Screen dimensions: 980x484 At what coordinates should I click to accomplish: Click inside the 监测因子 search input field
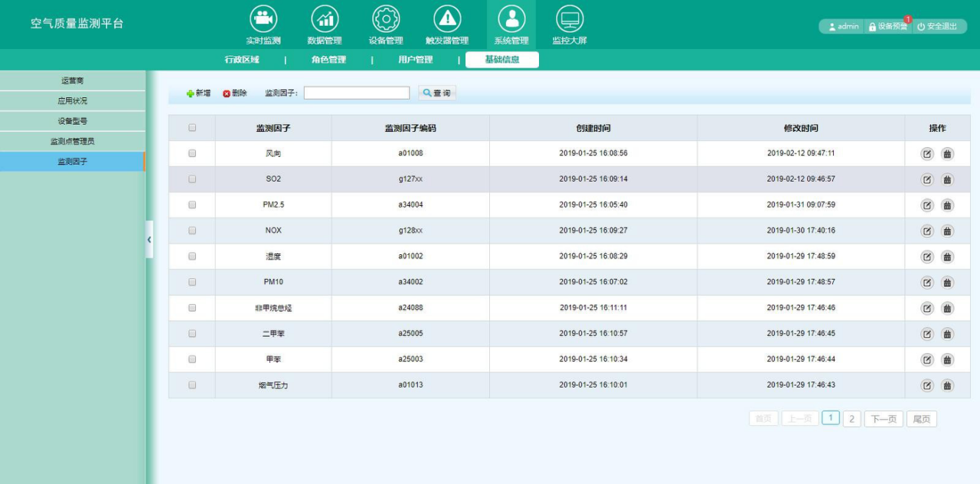[x=356, y=92]
